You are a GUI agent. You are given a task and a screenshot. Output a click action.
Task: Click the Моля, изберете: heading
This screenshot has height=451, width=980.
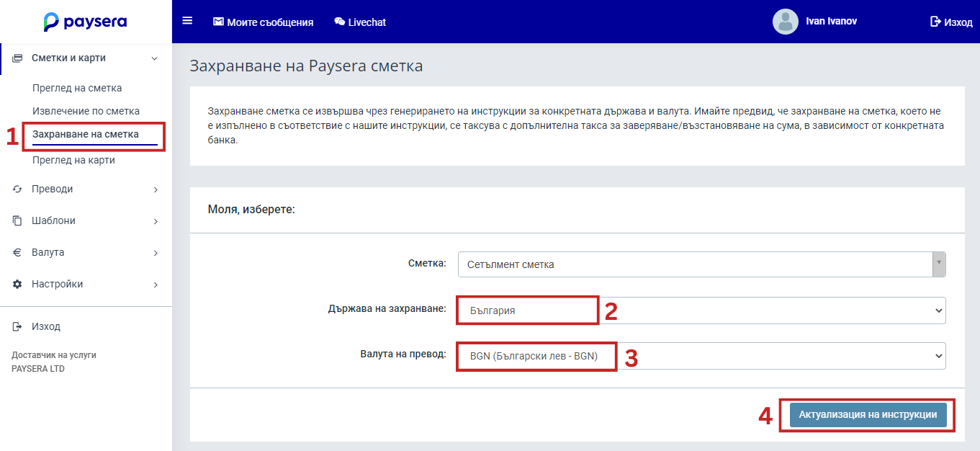(x=251, y=210)
